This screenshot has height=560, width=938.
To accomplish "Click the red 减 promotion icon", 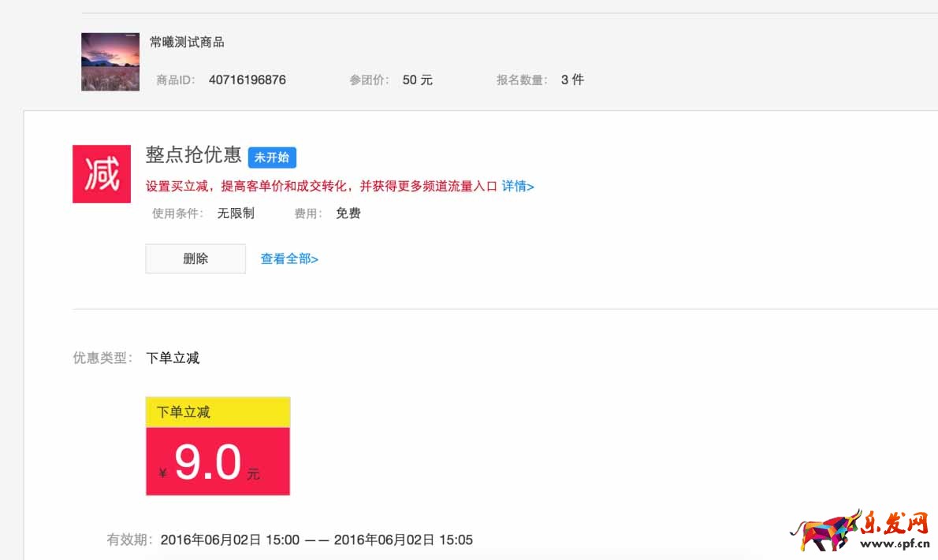I will pyautogui.click(x=100, y=173).
